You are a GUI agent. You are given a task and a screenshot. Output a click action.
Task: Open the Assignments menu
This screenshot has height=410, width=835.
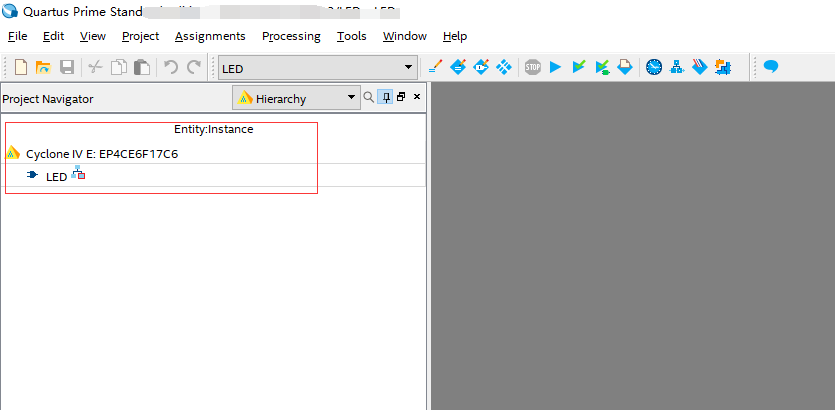210,36
